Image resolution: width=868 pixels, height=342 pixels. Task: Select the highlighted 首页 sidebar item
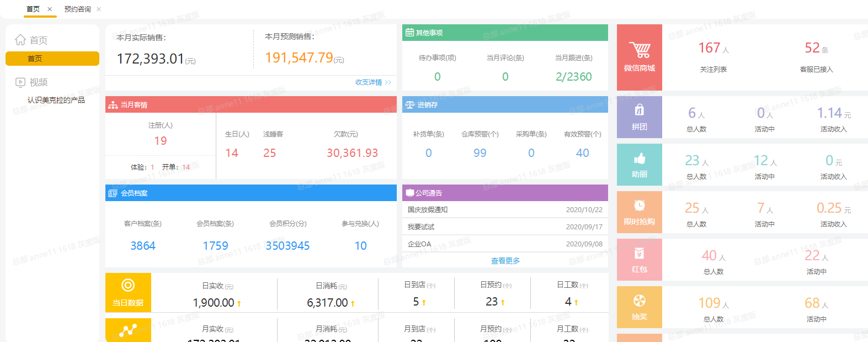point(52,59)
